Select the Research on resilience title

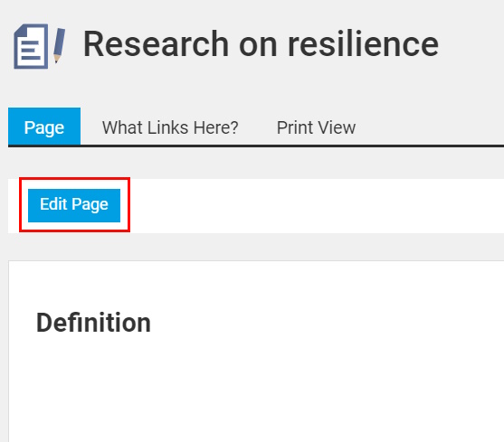[x=261, y=44]
